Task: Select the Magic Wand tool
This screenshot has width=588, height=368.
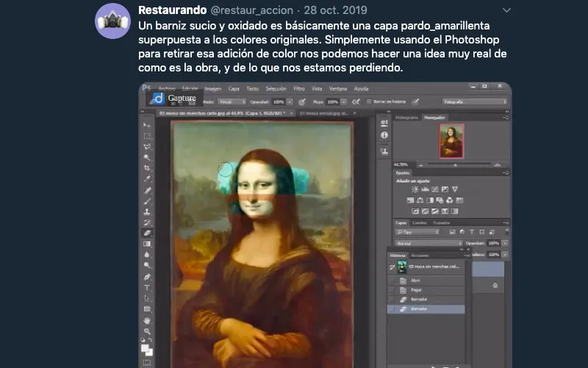Action: pyautogui.click(x=147, y=158)
